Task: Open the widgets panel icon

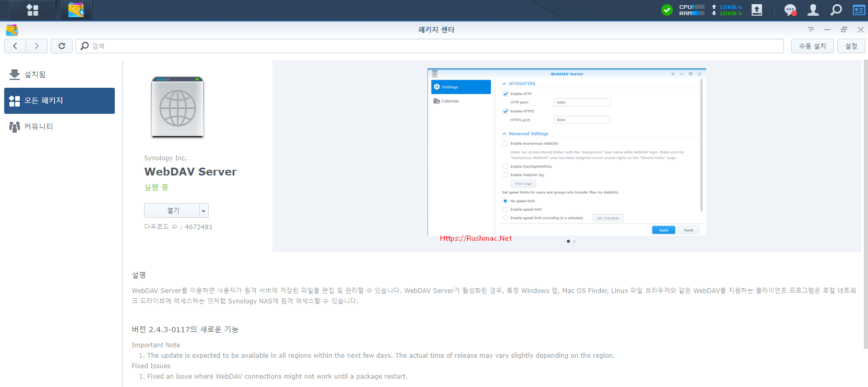Action: coord(859,10)
